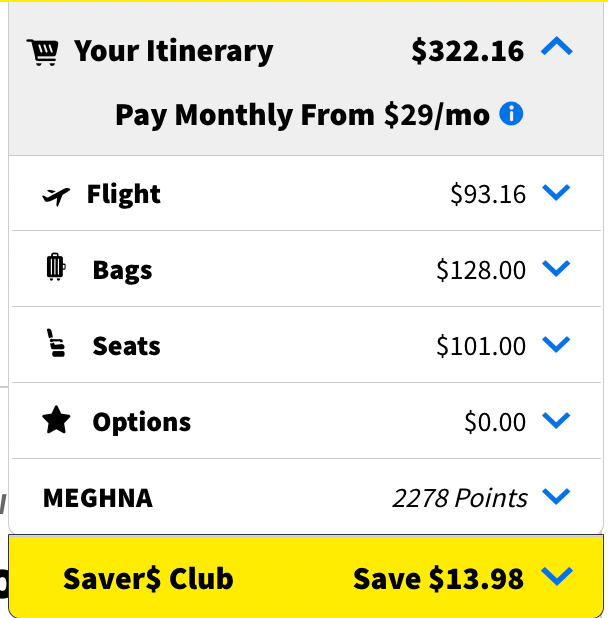
Task: Expand the Flight price details
Action: point(555,193)
